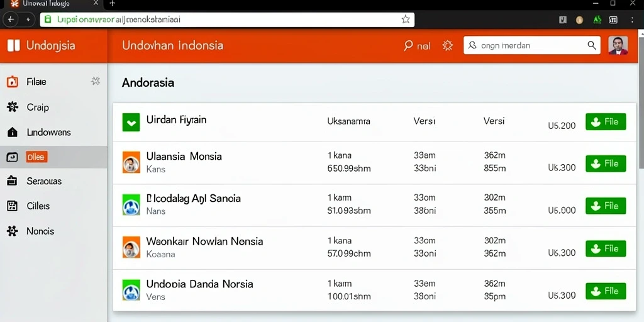Open a new browser tab
The image size is (644, 322).
tap(112, 4)
